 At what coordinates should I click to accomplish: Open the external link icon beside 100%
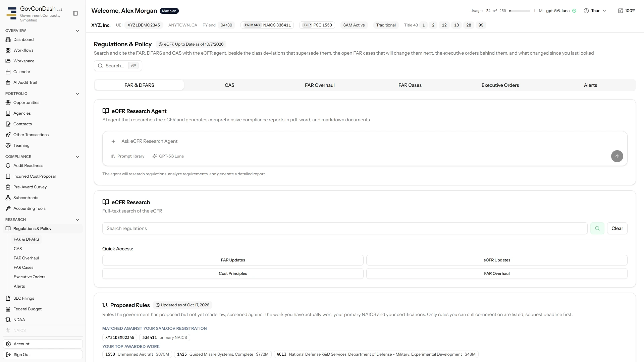pyautogui.click(x=620, y=11)
